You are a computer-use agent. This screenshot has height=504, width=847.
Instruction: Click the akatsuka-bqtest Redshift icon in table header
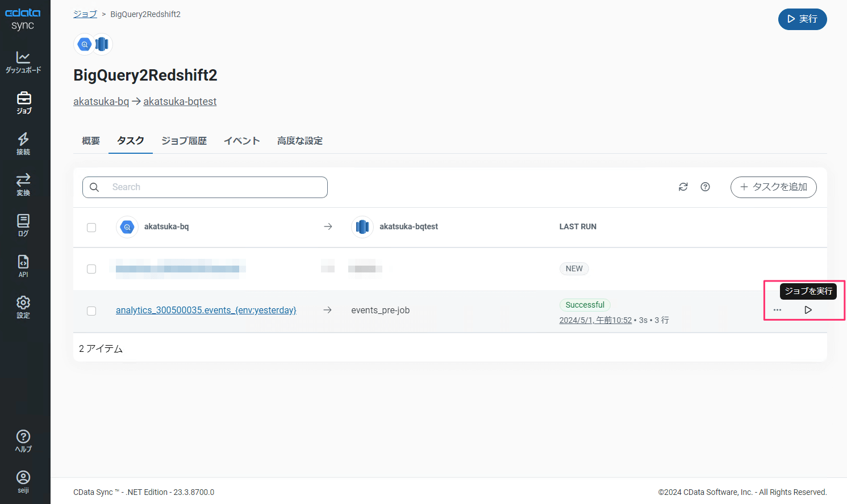[x=362, y=227]
